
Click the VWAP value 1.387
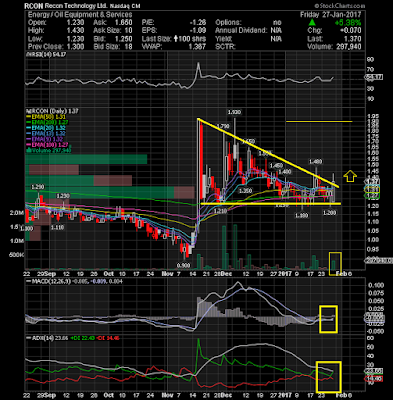(197, 47)
